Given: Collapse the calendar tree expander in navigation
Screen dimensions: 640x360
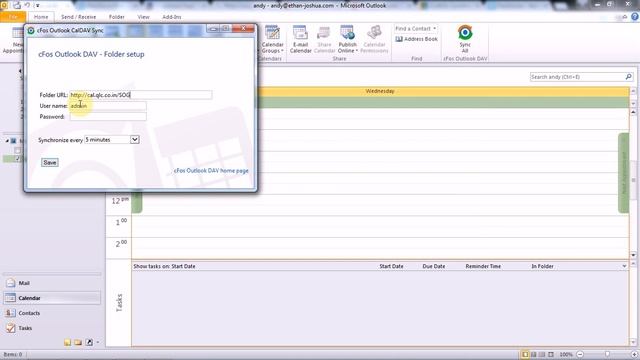Looking at the screenshot, I should coord(7,140).
